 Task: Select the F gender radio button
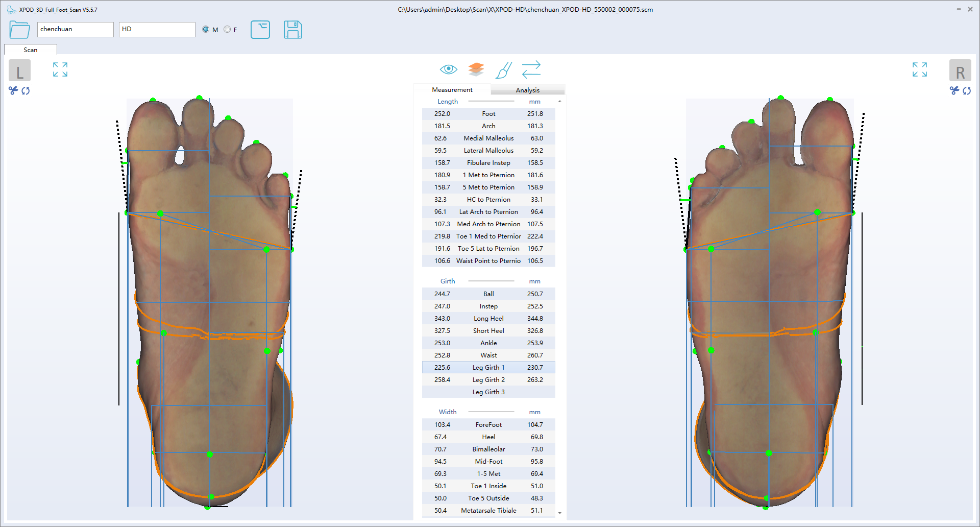(227, 30)
